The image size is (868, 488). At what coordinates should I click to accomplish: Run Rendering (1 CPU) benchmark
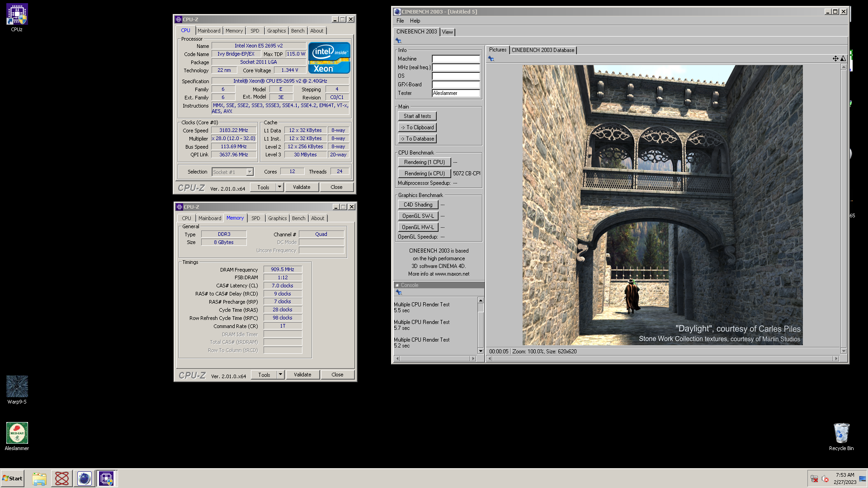[x=425, y=162]
